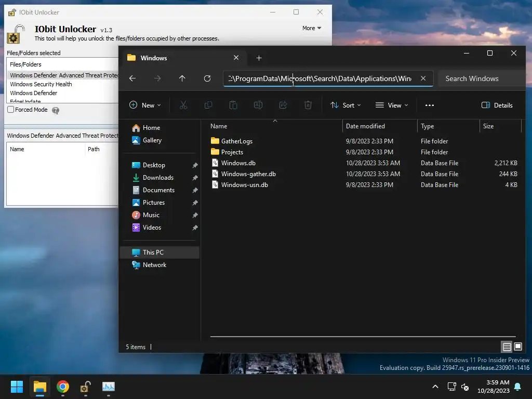Viewport: 532px width, 399px height.
Task: Open the Sort dropdown
Action: point(345,105)
